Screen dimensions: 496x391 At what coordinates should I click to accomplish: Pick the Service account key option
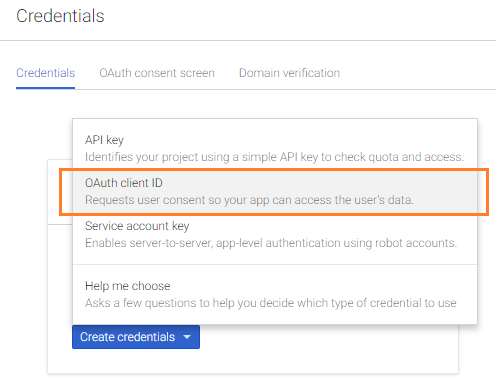click(x=275, y=235)
